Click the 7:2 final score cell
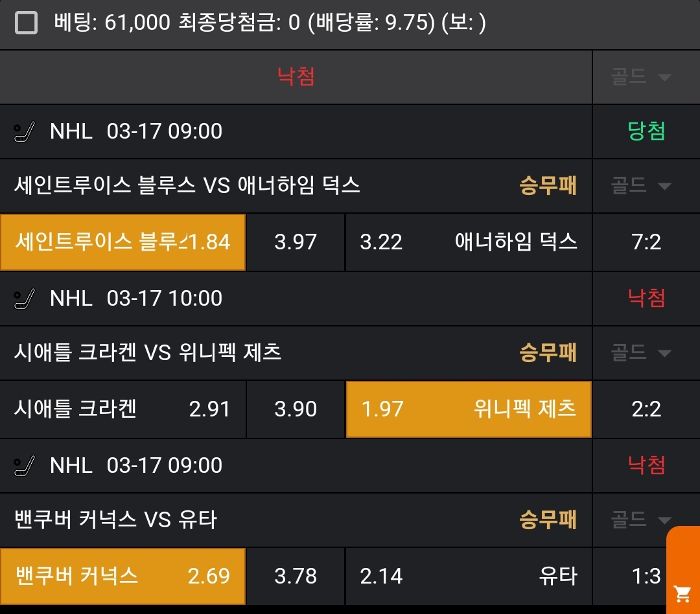The width and height of the screenshot is (700, 614). [646, 242]
